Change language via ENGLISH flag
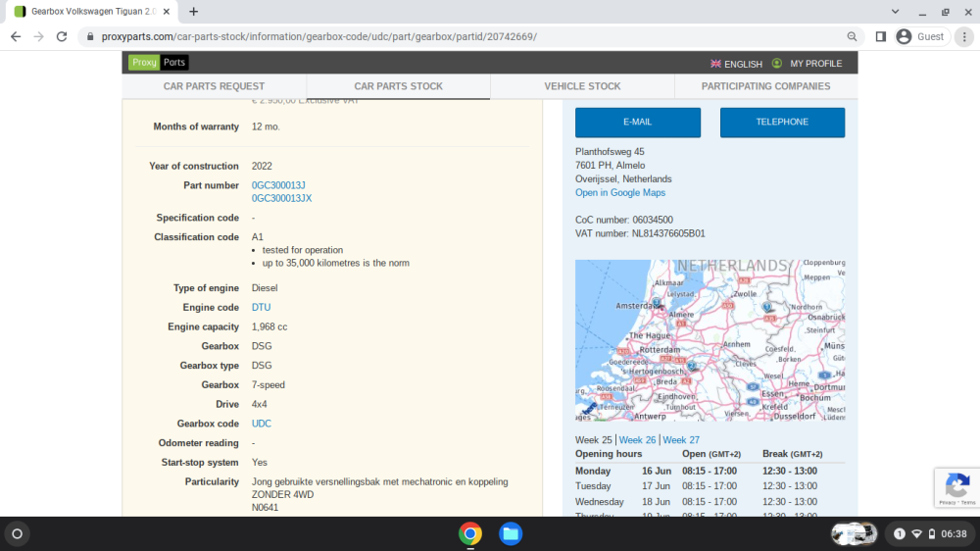The height and width of the screenshot is (551, 980). point(736,64)
